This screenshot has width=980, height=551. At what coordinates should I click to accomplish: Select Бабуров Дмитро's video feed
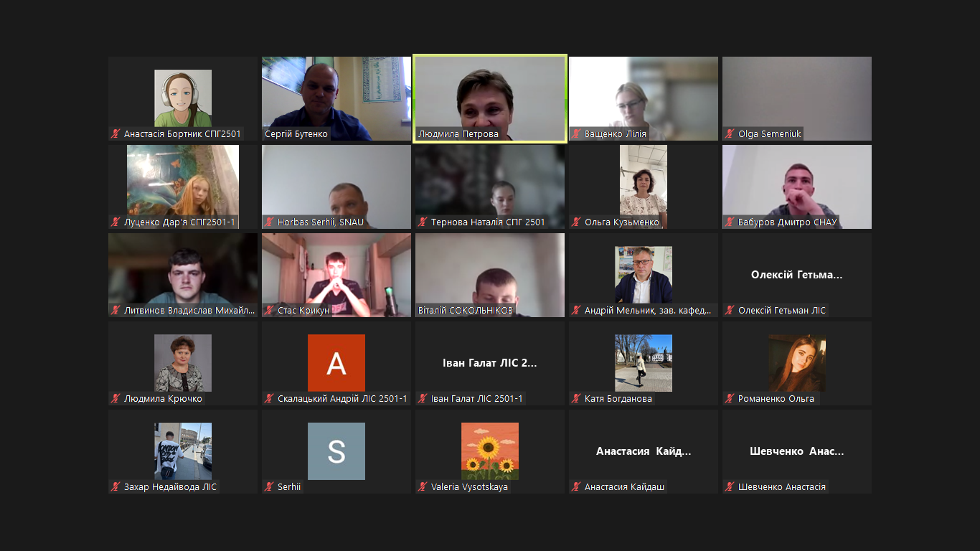coord(797,187)
